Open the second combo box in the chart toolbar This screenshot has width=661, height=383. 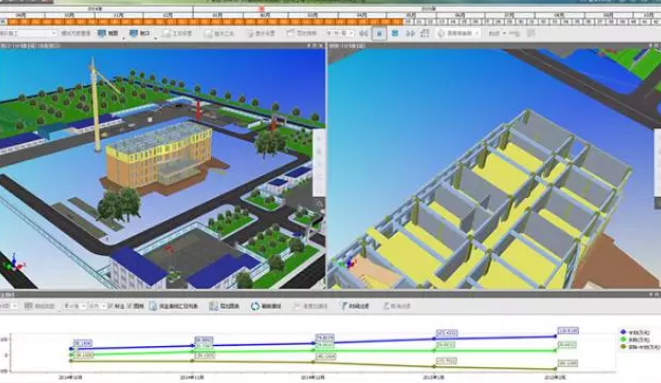(x=75, y=306)
